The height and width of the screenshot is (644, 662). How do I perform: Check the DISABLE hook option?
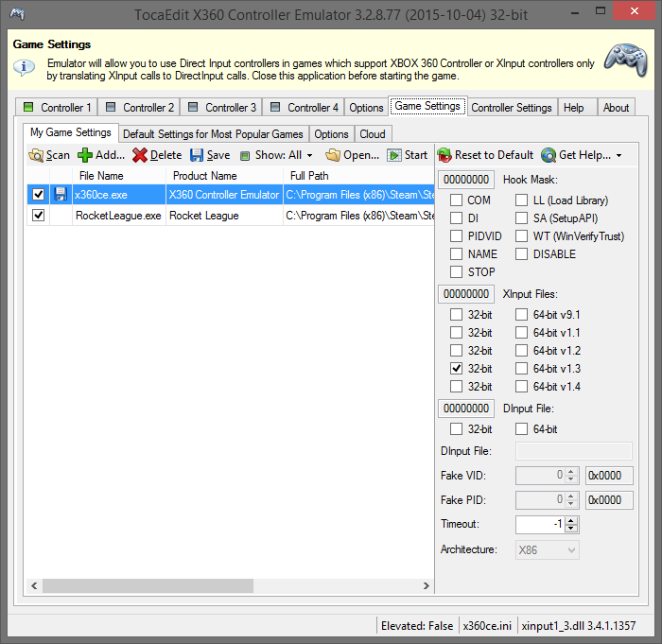tap(521, 253)
